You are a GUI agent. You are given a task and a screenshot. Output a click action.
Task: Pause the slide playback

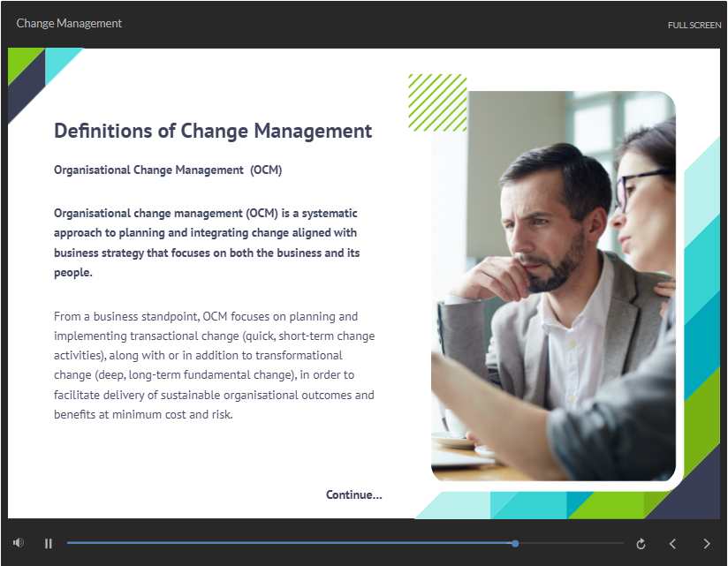tap(49, 543)
